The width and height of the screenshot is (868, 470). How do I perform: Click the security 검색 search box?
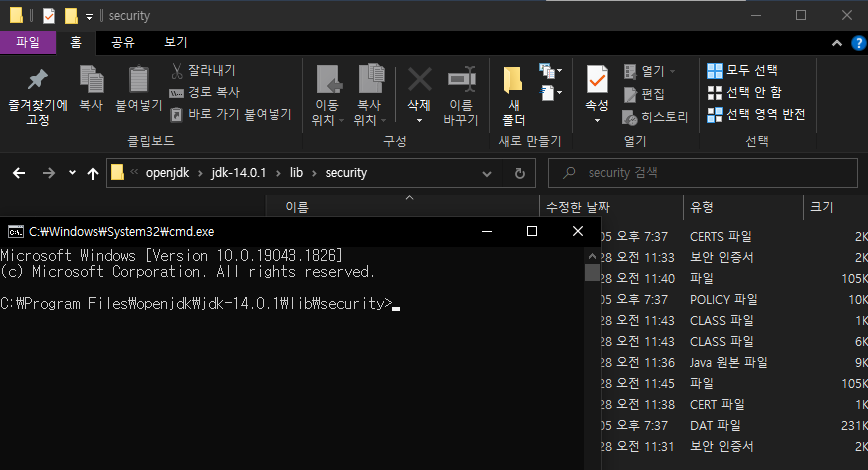[x=702, y=173]
